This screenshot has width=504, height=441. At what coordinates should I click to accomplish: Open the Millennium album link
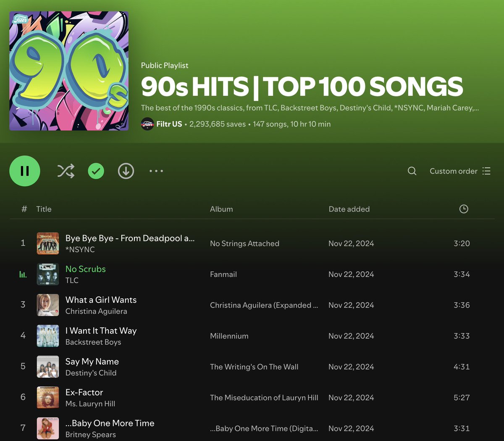(229, 336)
